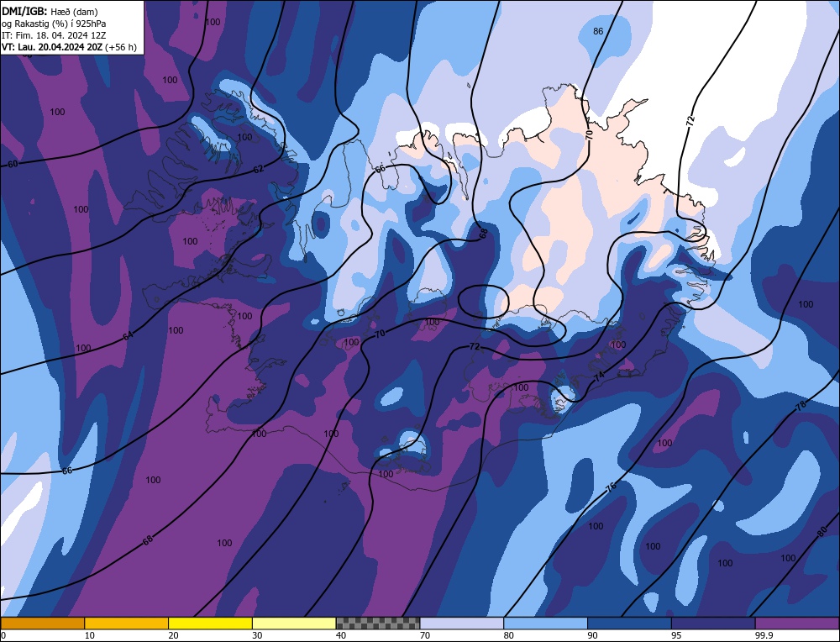Viewport: 840px width, 642px height.
Task: Pick the light blue 80–90 legend swatch
Action: [545, 623]
